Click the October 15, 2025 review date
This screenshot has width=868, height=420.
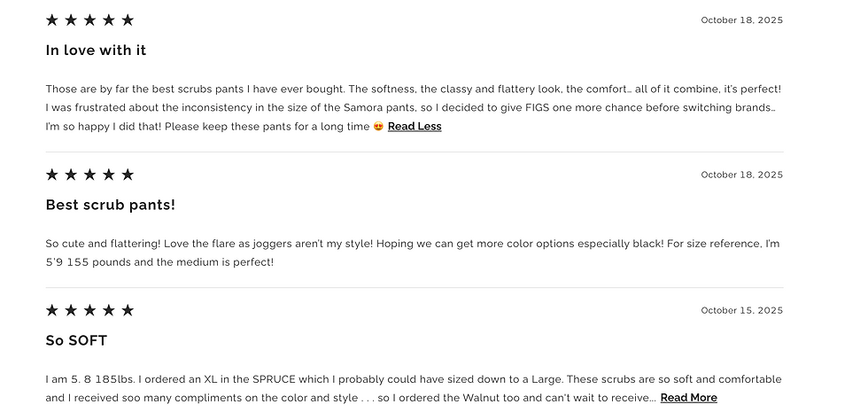(x=741, y=310)
